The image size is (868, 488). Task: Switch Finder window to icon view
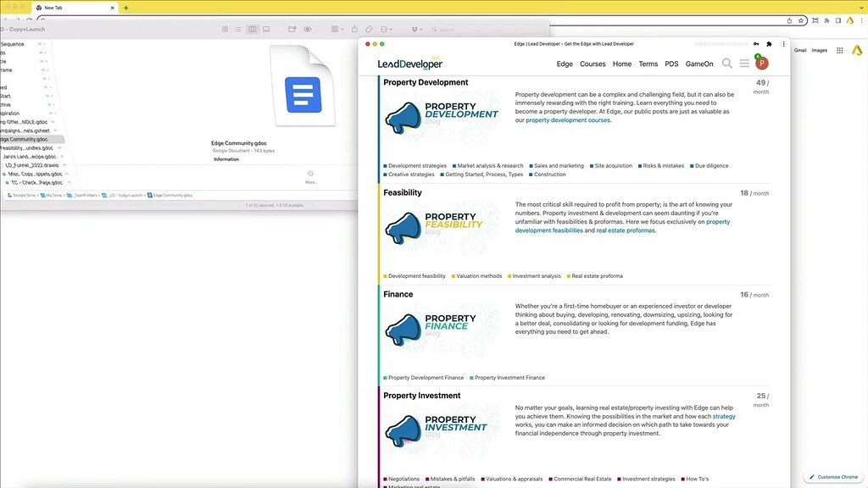225,30
